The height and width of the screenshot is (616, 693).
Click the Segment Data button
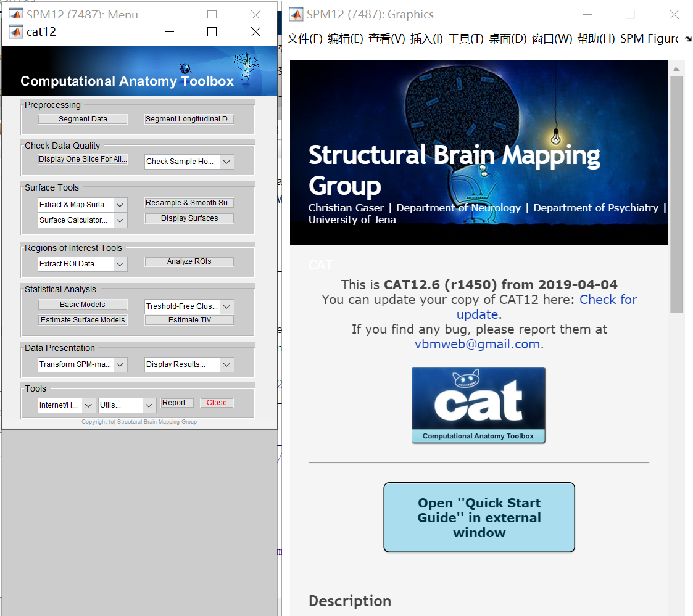coord(82,118)
